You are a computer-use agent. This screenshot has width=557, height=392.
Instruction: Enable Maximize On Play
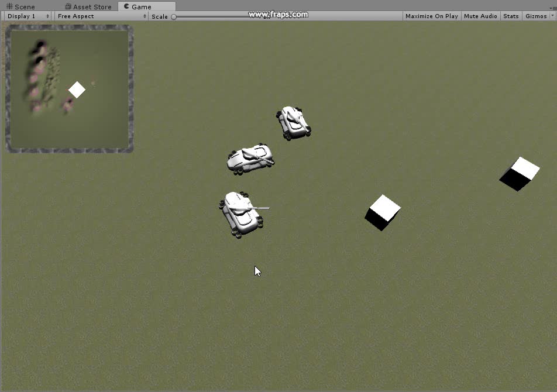431,16
